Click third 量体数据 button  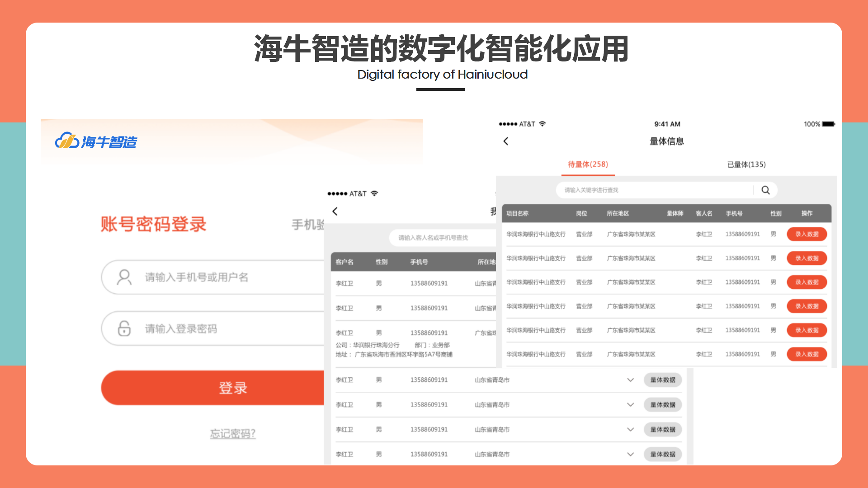tap(663, 430)
